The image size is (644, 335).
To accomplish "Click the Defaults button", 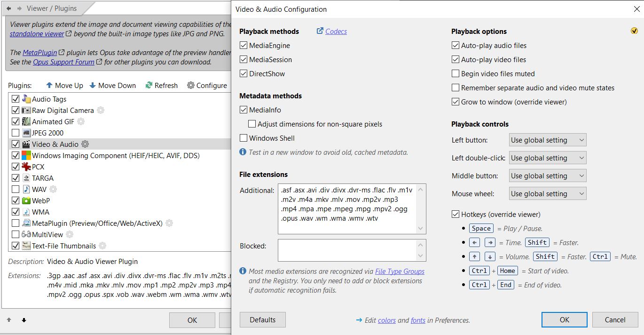I will coord(263,320).
